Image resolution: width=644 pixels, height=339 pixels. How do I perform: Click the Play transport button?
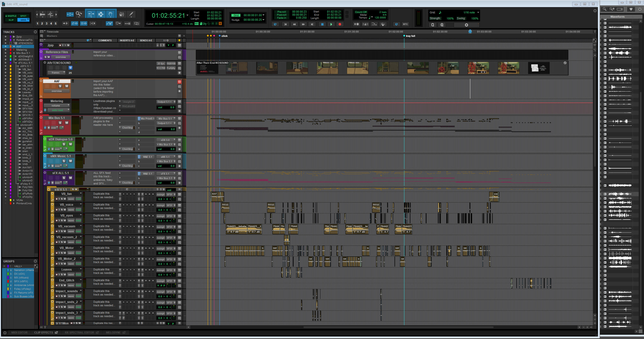coord(331,24)
